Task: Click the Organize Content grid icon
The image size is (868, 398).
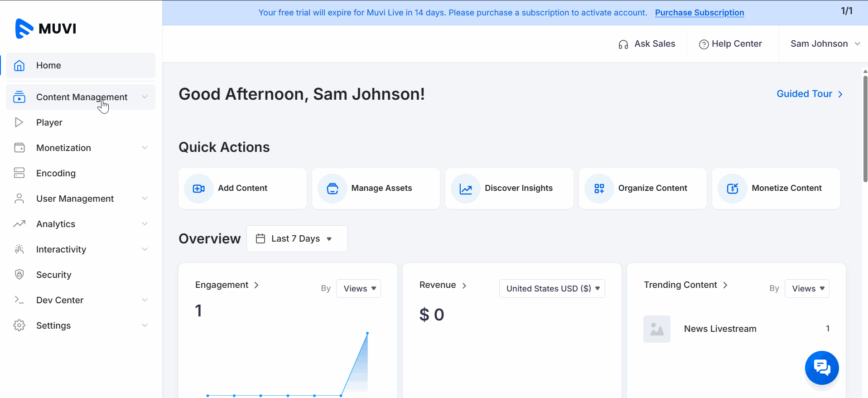Action: pos(599,189)
